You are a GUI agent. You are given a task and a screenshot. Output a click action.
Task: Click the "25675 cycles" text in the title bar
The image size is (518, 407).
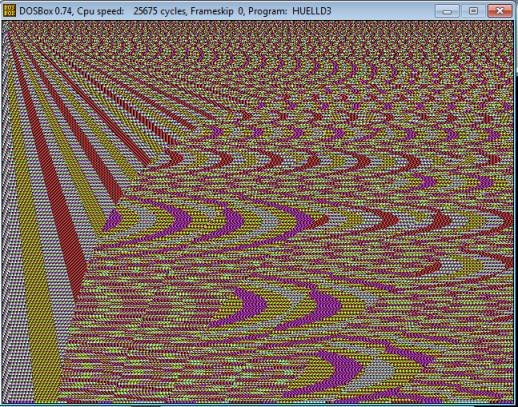[x=161, y=11]
